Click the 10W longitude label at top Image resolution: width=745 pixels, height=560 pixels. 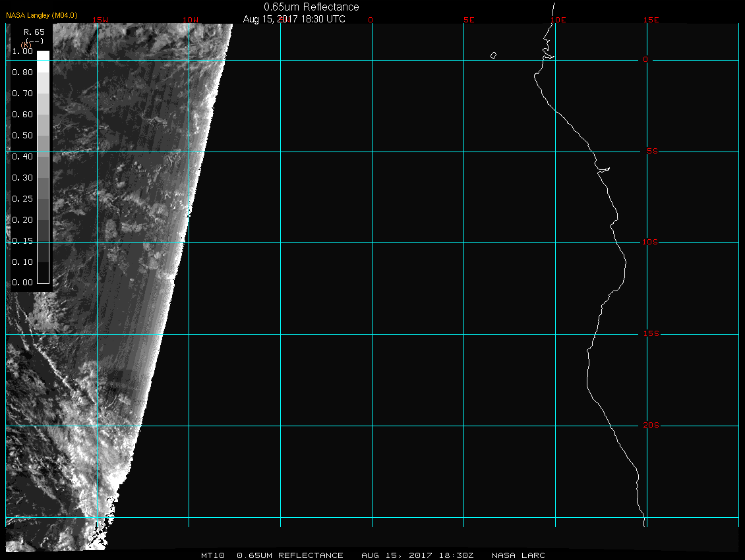point(190,20)
